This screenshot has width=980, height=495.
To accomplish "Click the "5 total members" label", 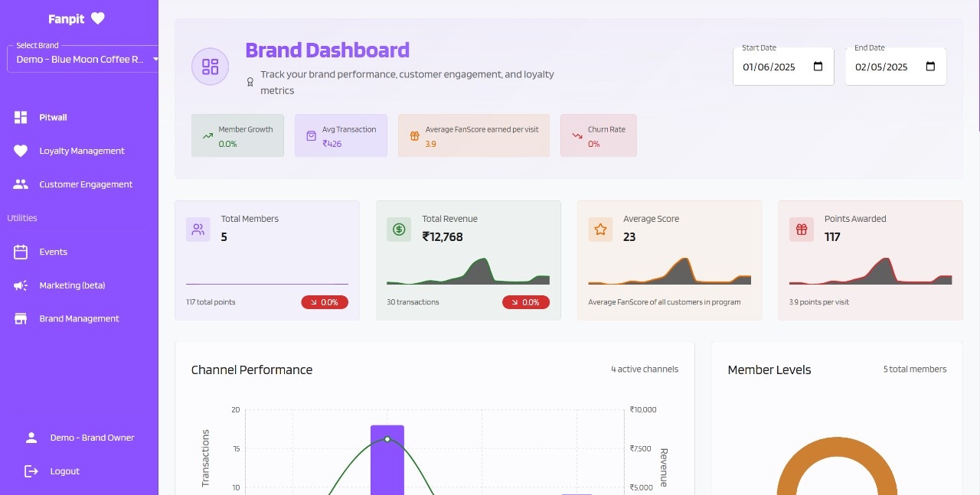I will tap(915, 369).
